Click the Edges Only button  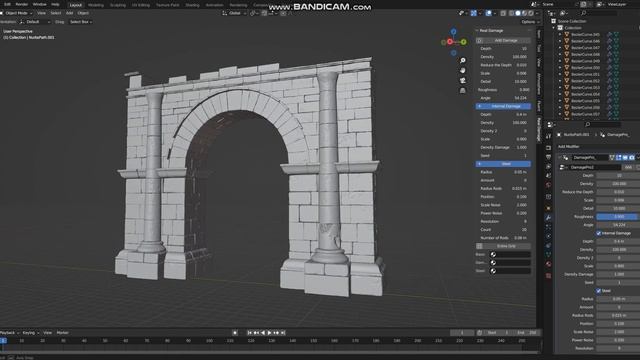point(506,246)
